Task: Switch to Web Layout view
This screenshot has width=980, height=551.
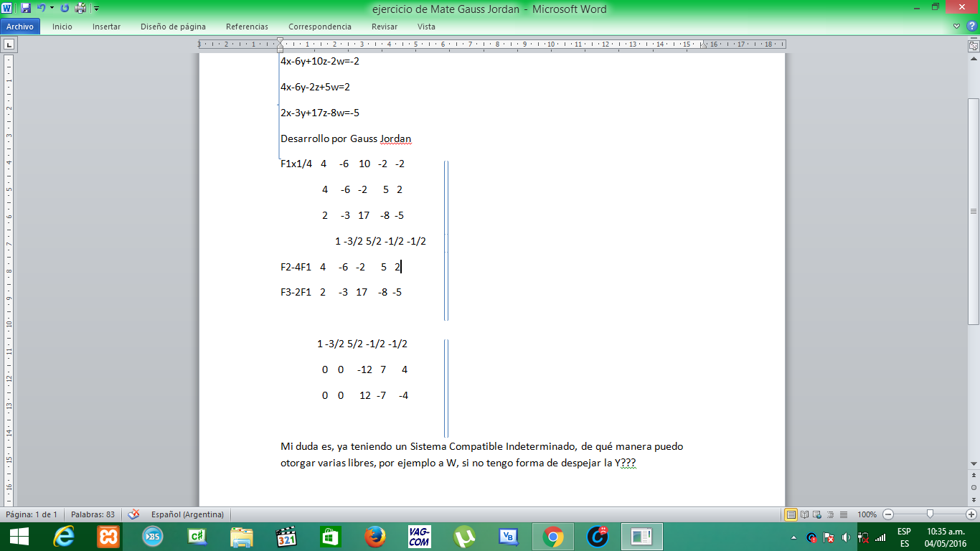Action: pos(817,514)
